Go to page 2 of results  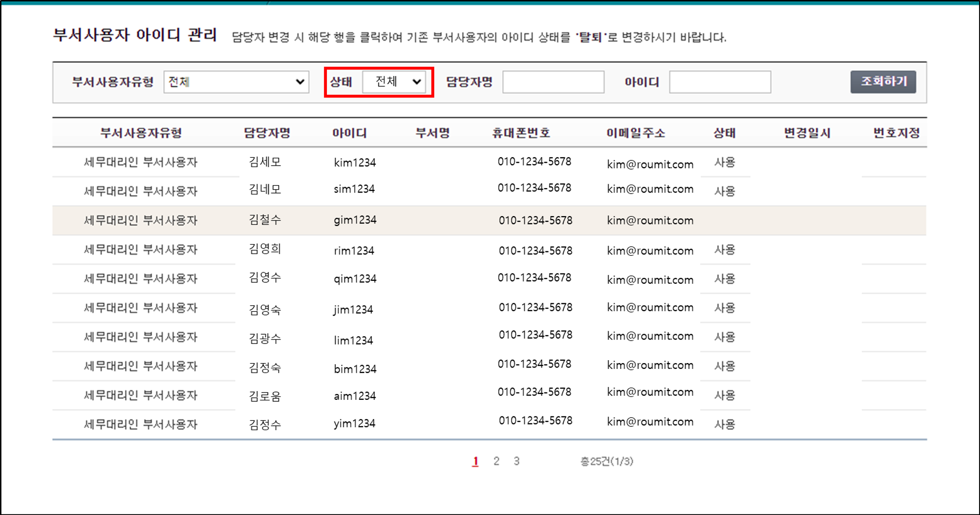[496, 461]
